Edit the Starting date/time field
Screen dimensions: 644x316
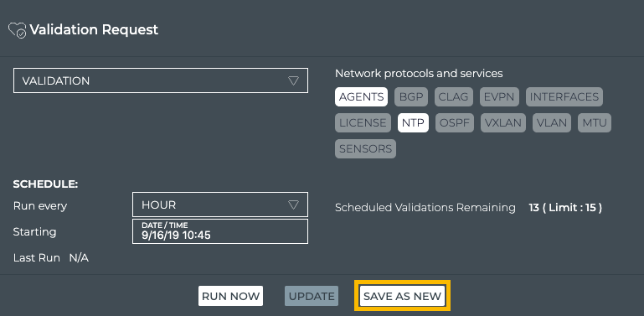pyautogui.click(x=220, y=231)
